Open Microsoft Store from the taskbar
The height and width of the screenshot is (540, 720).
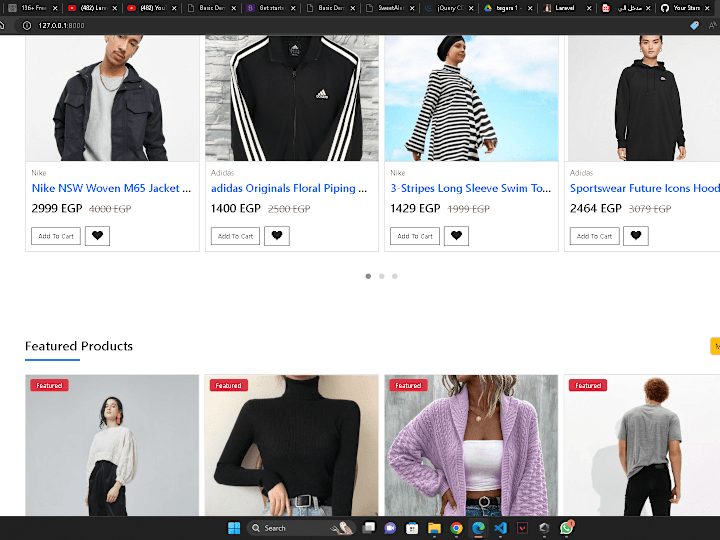click(x=412, y=528)
